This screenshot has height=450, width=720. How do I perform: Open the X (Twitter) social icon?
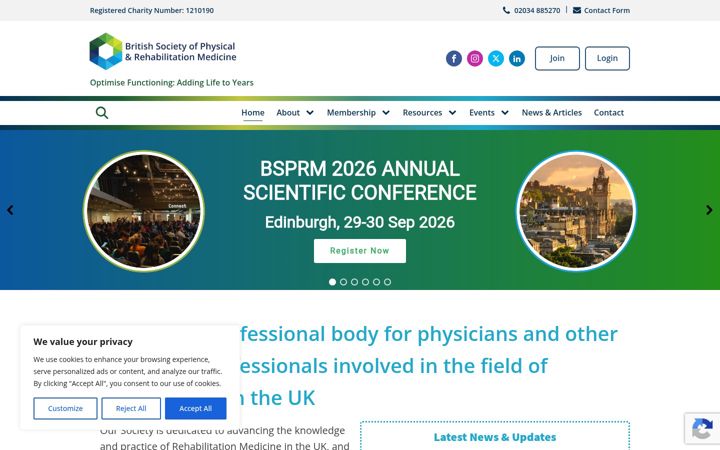(x=496, y=58)
